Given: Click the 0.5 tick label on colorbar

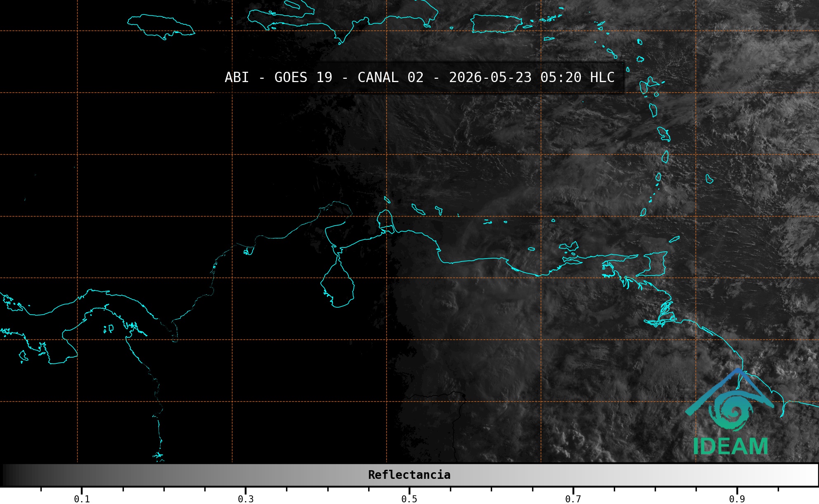Looking at the screenshot, I should tap(409, 499).
